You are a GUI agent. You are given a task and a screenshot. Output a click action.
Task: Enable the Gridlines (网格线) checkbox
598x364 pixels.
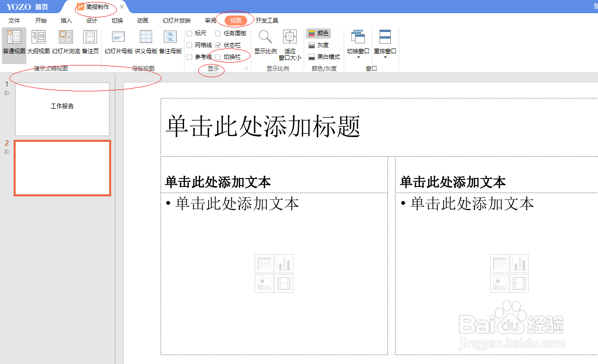click(x=189, y=45)
